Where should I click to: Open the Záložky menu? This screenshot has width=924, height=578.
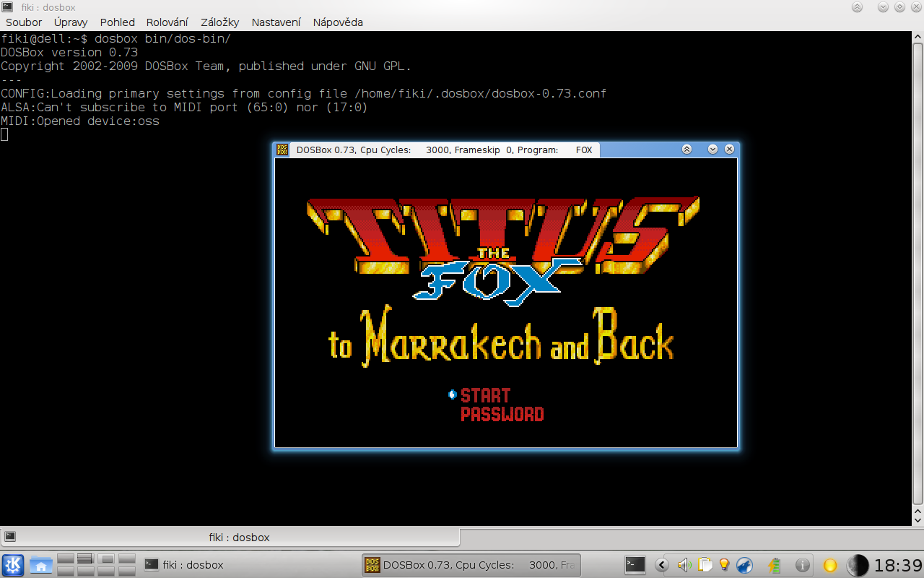(220, 22)
